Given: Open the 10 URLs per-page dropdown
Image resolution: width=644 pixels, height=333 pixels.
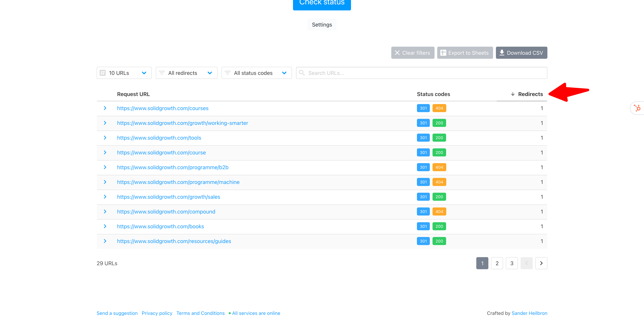Looking at the screenshot, I should pos(124,73).
